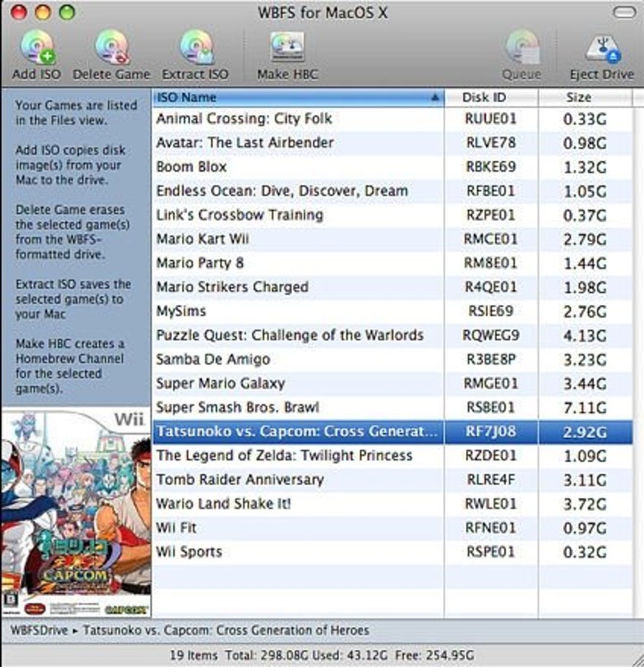The image size is (644, 667).
Task: Sort list by Disk ID column header
Action: pyautogui.click(x=491, y=97)
